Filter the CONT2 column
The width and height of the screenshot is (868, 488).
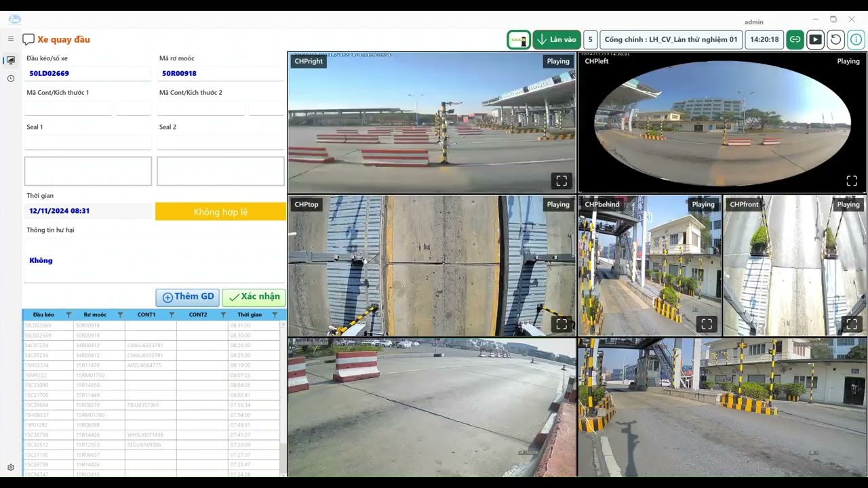point(223,315)
